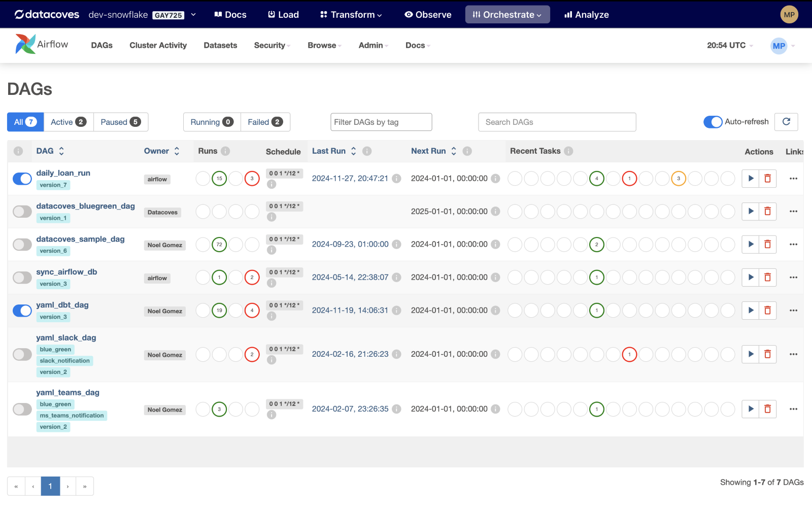Screen dimensions: 812x509
Task: Click info icon next to Last Run header
Action: (367, 151)
